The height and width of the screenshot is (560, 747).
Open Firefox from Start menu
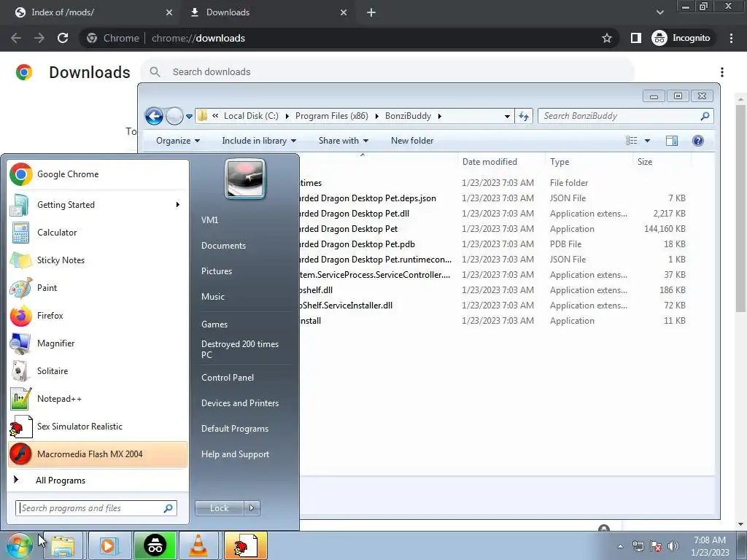[x=98, y=315]
